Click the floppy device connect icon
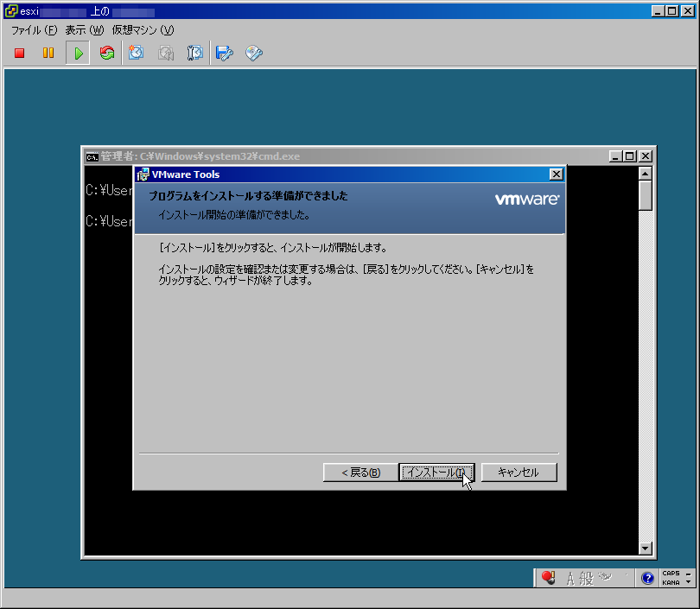Viewport: 700px width, 609px height. 224,53
